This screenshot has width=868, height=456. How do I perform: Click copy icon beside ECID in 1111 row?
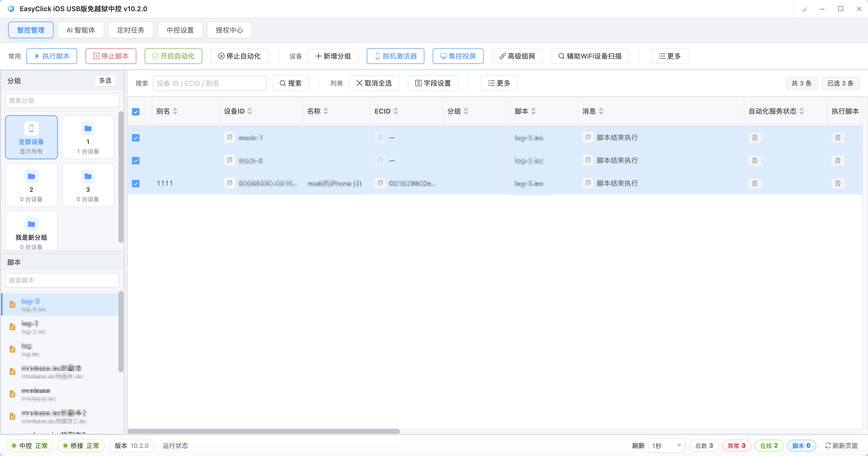(380, 183)
